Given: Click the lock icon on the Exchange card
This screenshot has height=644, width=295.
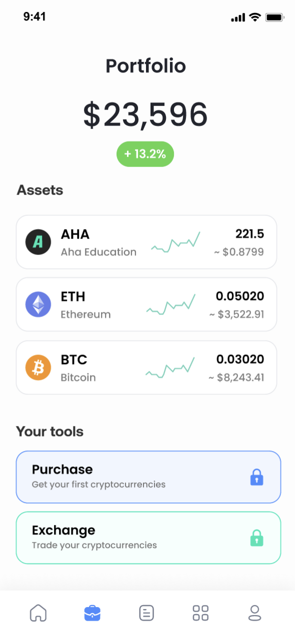Looking at the screenshot, I should pyautogui.click(x=256, y=538).
